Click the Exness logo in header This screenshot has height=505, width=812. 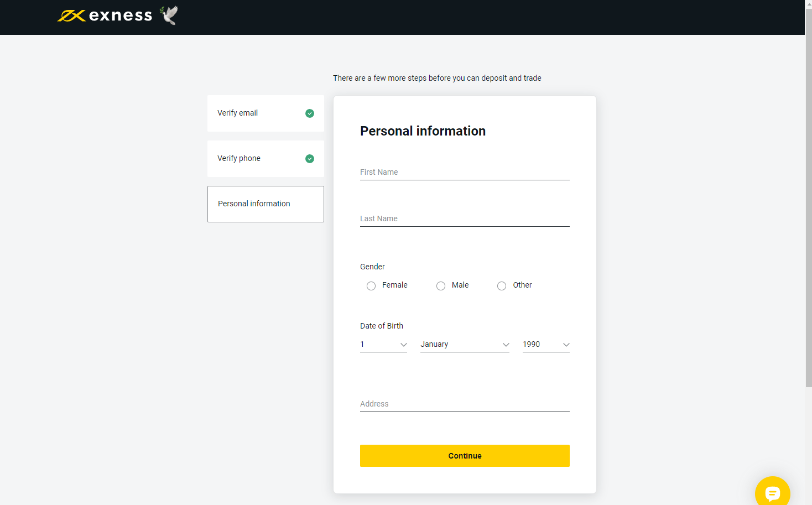click(x=105, y=15)
